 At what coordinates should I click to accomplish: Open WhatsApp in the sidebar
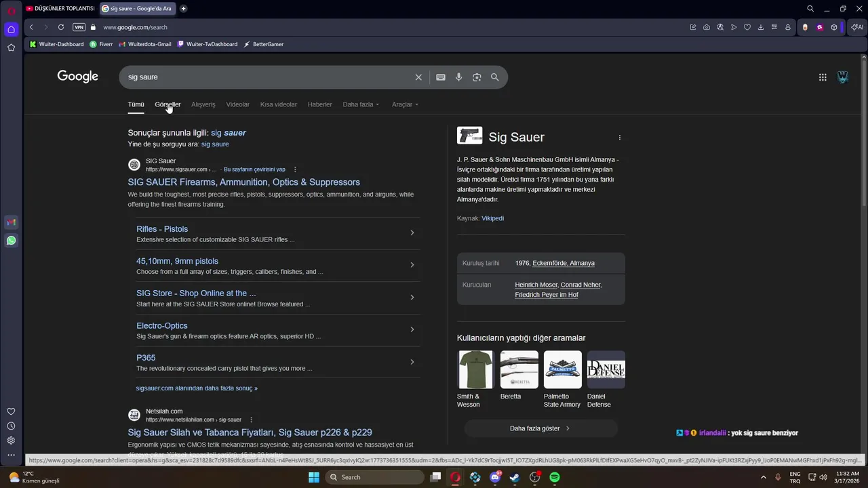coord(11,241)
